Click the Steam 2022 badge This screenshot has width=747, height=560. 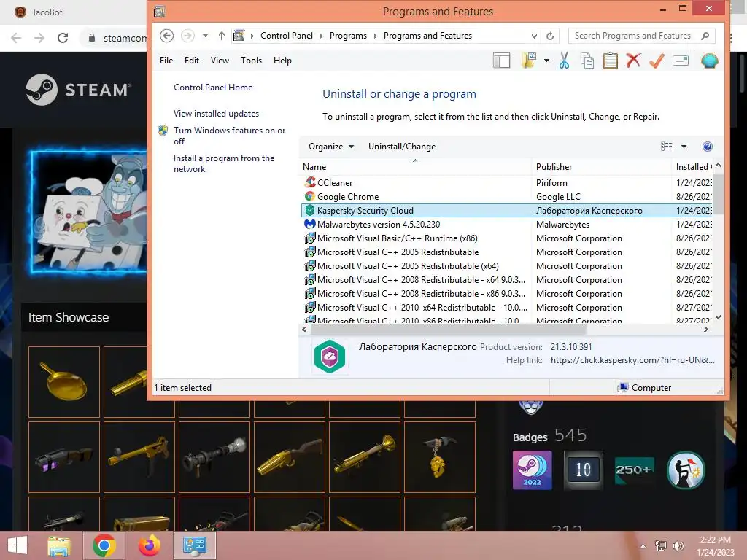pos(532,470)
